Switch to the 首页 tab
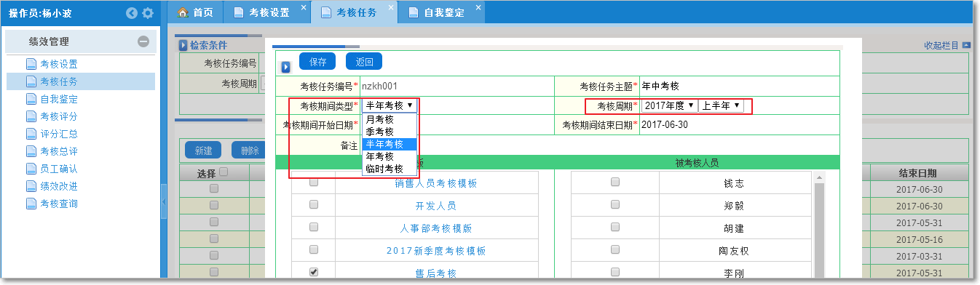980x285 pixels. point(195,12)
